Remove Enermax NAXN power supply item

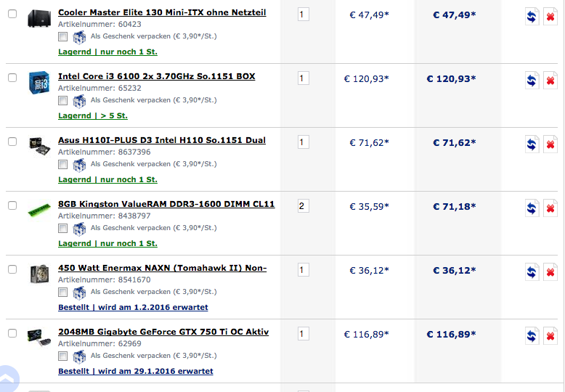point(550,272)
